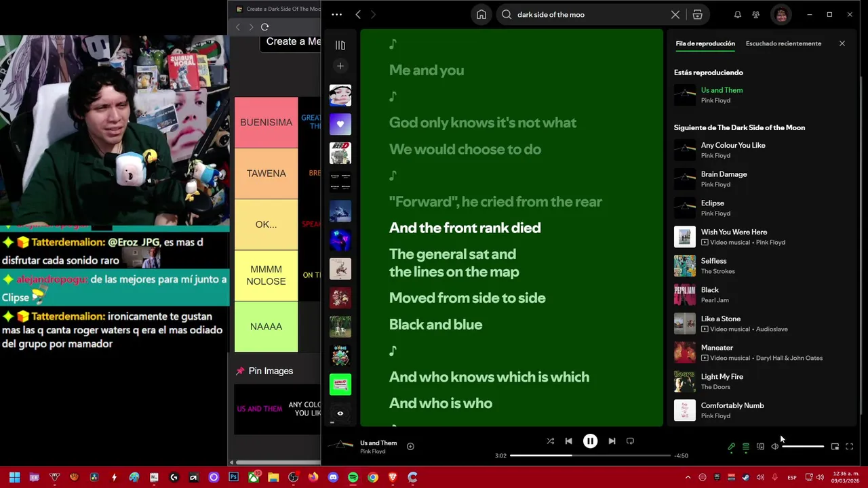Expand Your Library in the sidebar
The width and height of the screenshot is (868, 488).
pyautogui.click(x=340, y=45)
